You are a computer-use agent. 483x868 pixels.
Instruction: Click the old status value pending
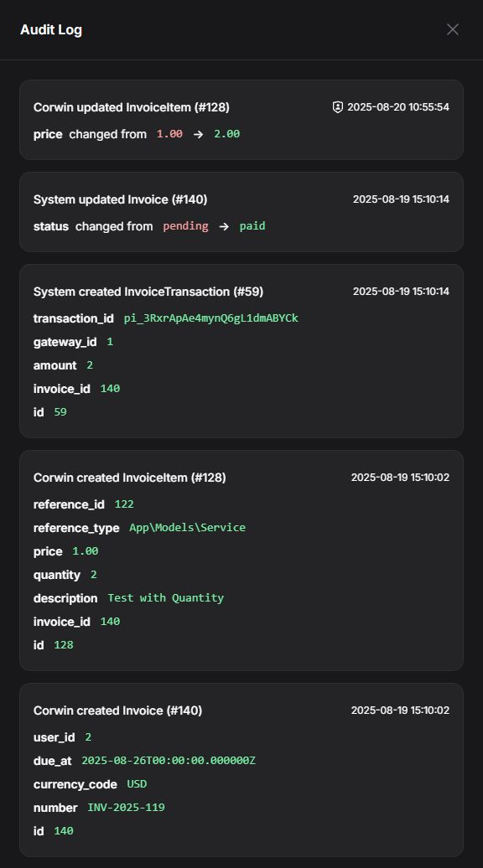click(x=185, y=226)
